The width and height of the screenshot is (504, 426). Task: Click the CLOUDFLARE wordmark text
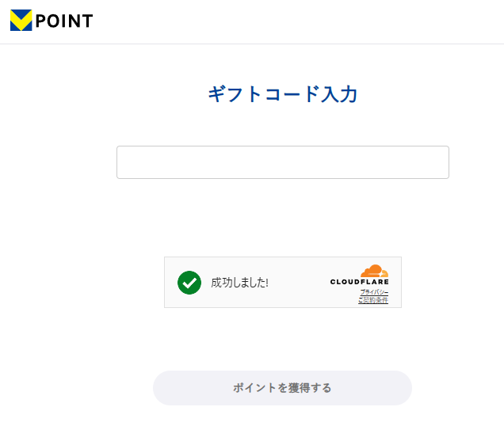point(359,282)
